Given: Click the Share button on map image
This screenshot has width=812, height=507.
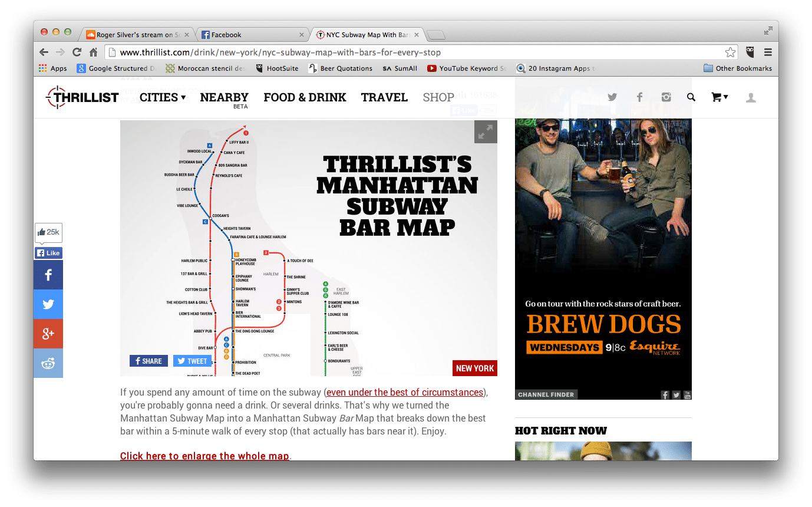Looking at the screenshot, I should coord(148,361).
